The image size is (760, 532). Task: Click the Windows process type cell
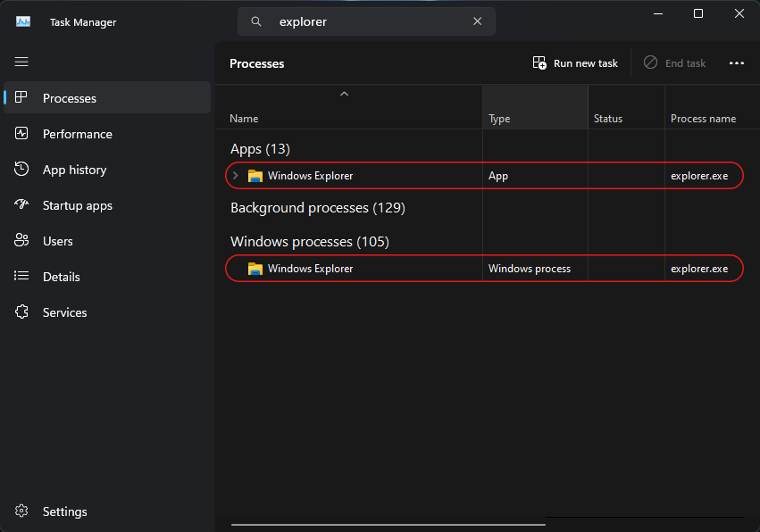pos(535,269)
